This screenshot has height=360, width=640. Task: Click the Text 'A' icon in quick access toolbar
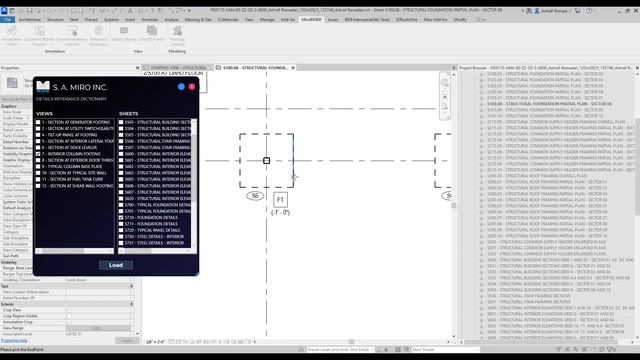click(130, 11)
